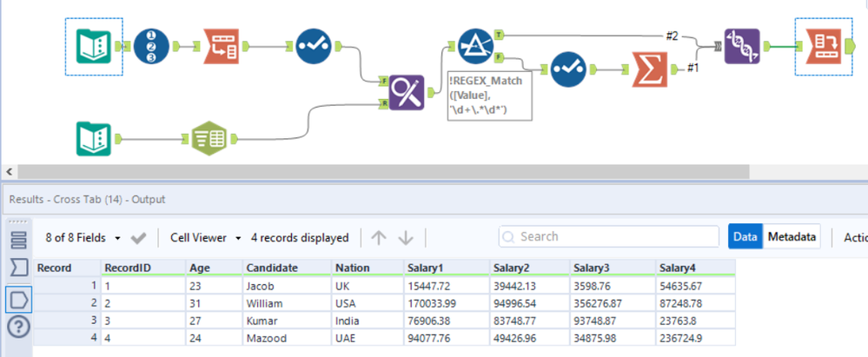Select the Select tool after Filter
The height and width of the screenshot is (357, 868).
point(568,69)
